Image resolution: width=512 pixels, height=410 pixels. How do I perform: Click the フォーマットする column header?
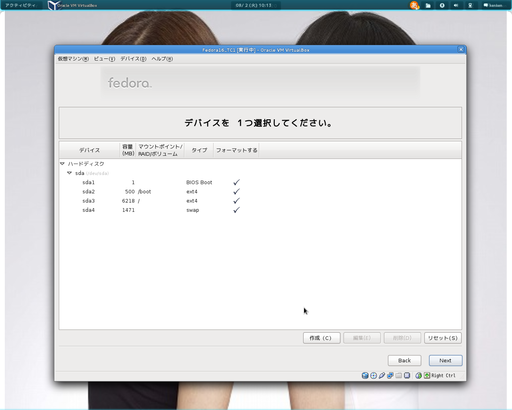(x=236, y=150)
